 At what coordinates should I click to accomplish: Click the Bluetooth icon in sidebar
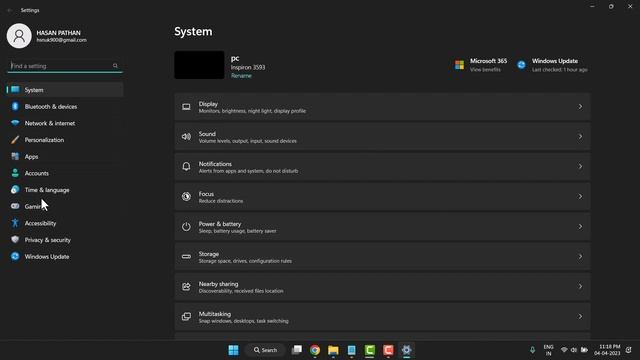[15, 107]
